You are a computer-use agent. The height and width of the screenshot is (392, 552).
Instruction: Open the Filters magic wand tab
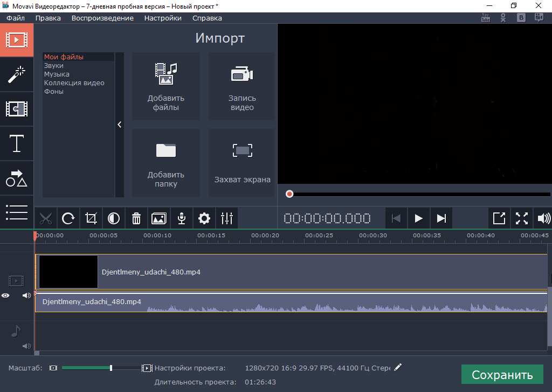point(17,74)
